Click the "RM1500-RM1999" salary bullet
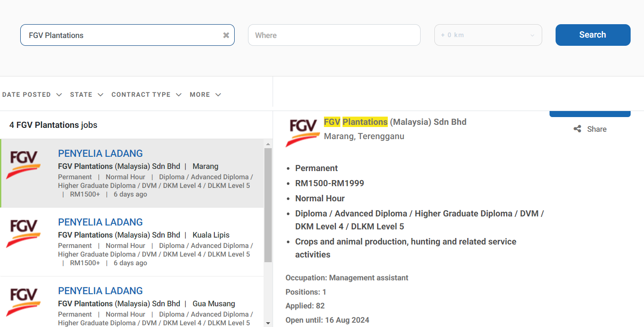The height and width of the screenshot is (327, 644). coord(330,183)
